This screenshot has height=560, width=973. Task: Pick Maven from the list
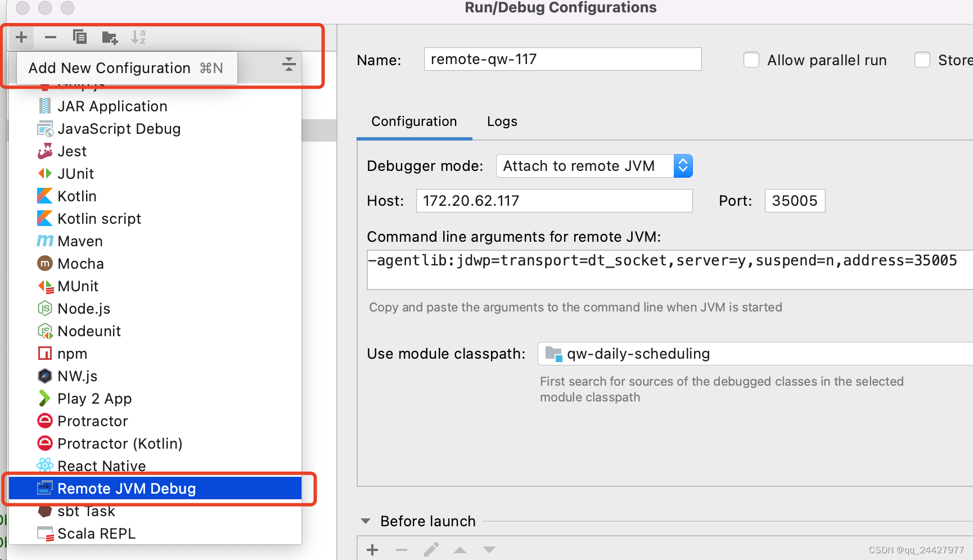tap(155, 241)
